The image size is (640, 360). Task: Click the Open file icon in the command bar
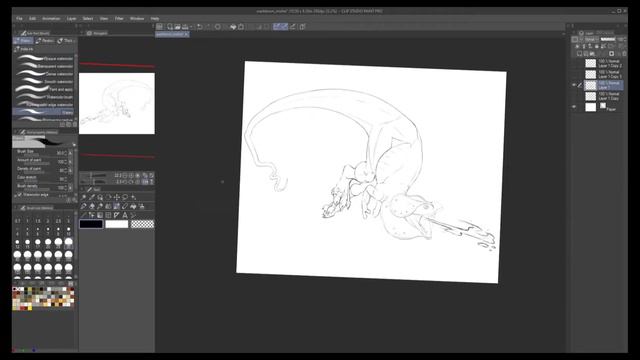coord(178,27)
